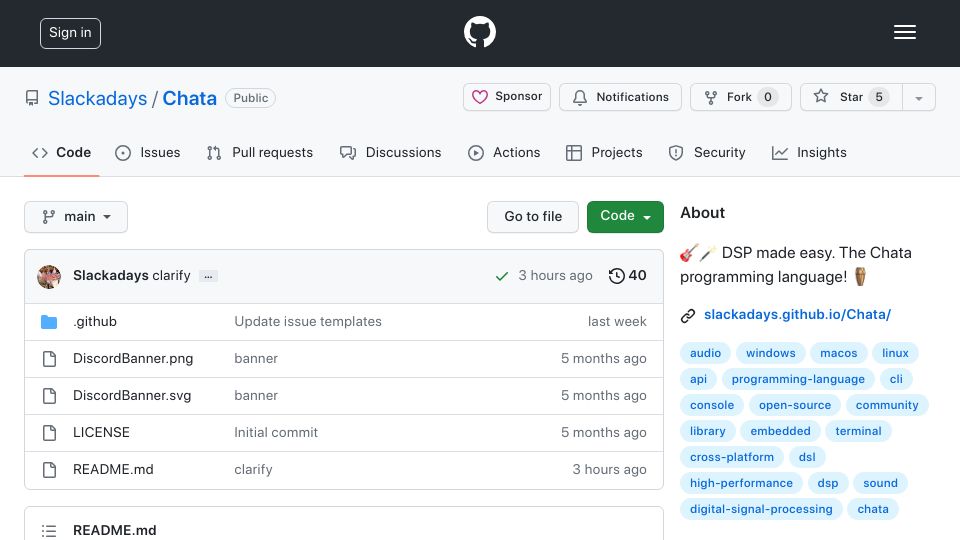960x540 pixels.
Task: Click the Sign in button
Action: [x=70, y=33]
